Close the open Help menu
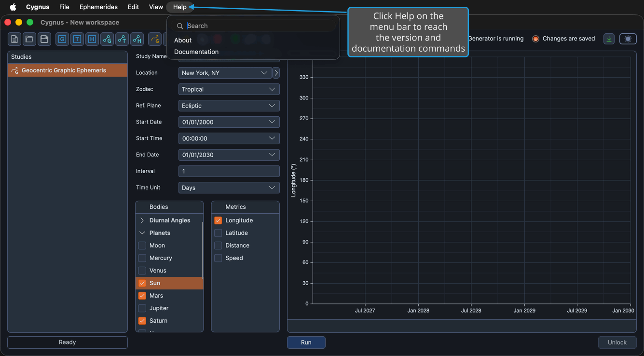 180,7
